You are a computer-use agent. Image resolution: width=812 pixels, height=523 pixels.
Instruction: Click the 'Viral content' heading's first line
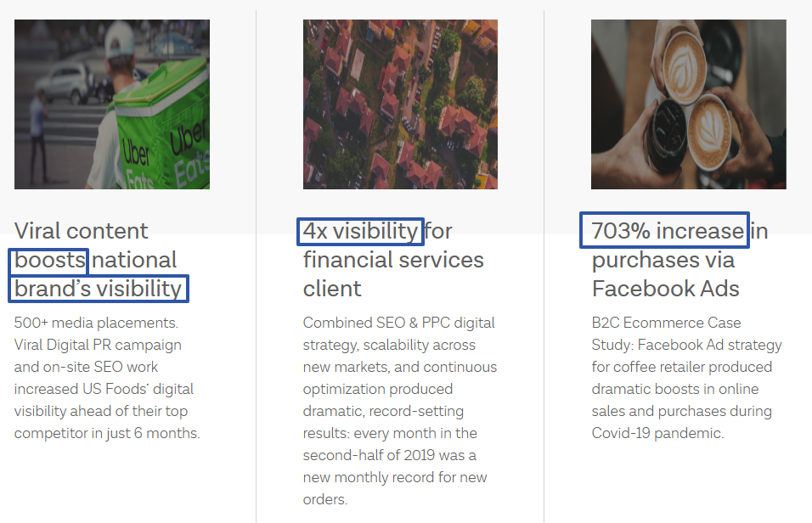tap(82, 231)
